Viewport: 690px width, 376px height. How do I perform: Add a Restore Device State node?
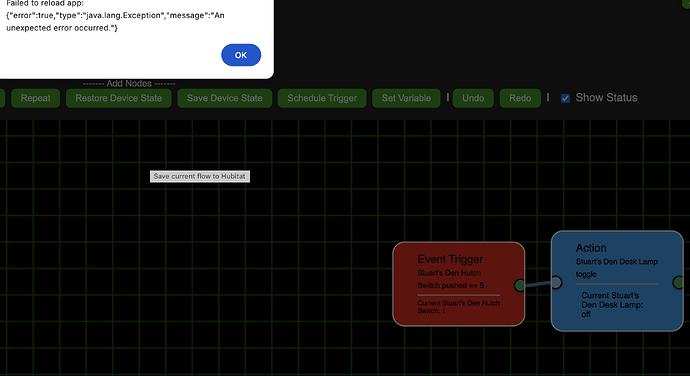coord(119,98)
